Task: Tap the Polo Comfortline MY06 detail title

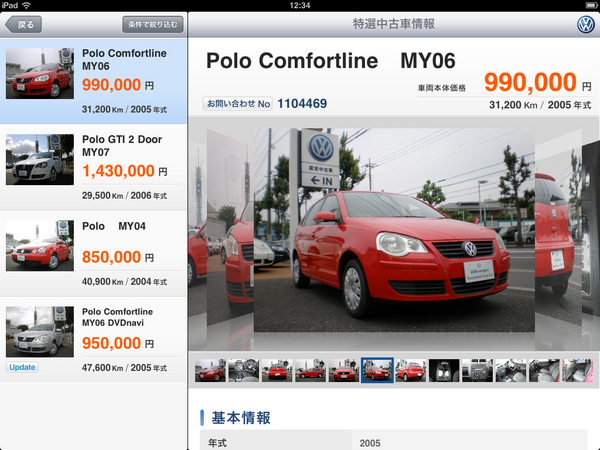Action: (x=331, y=61)
